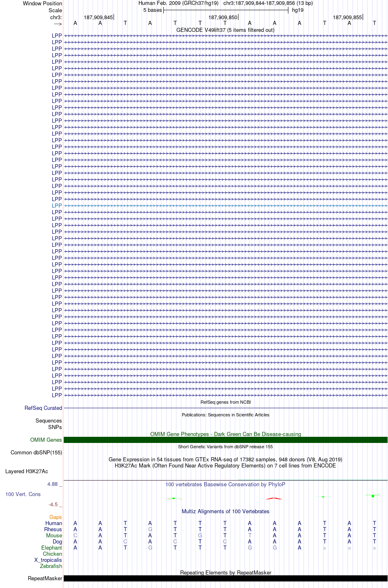The height and width of the screenshot is (588, 388).
Task: Open the OMIM Gene Phenotypes track title
Action: (x=225, y=434)
